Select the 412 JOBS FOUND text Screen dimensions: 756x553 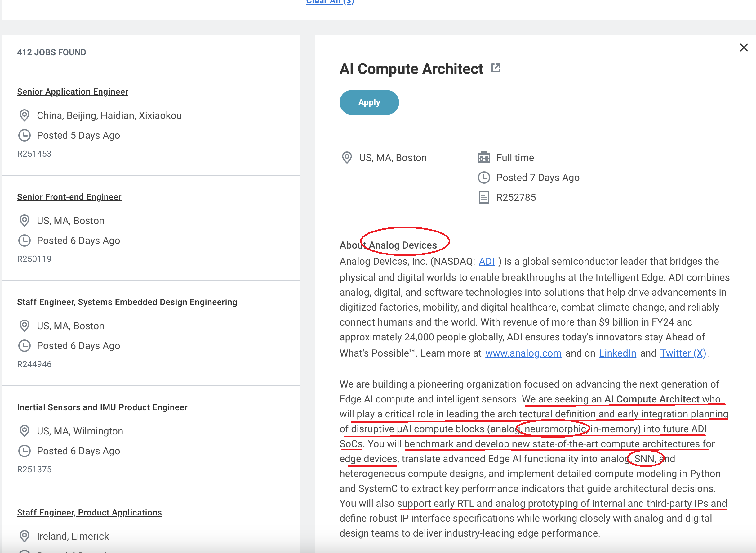click(x=51, y=52)
